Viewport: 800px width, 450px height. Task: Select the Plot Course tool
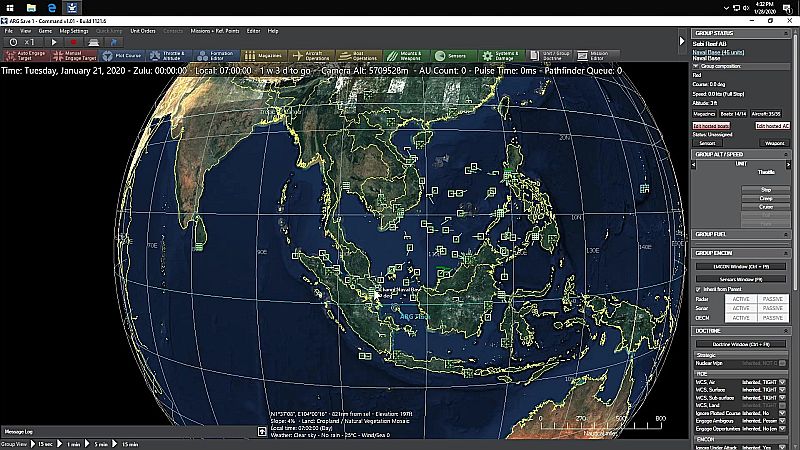121,56
